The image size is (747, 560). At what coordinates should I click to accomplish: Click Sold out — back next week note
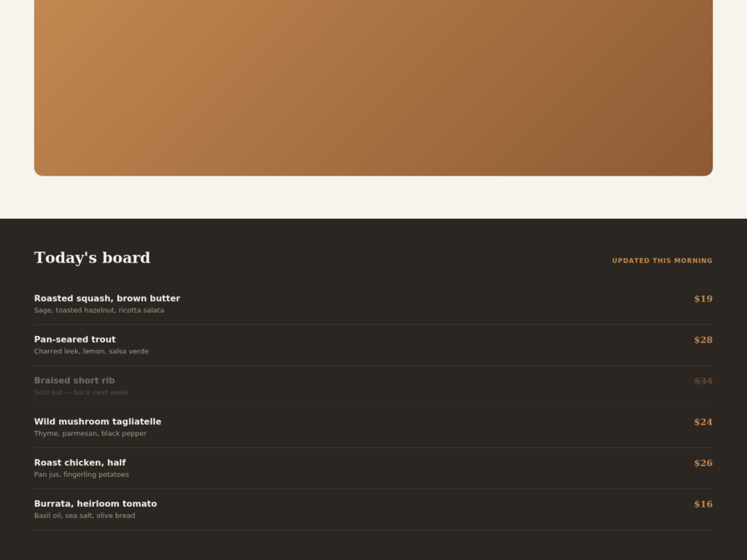tap(82, 392)
